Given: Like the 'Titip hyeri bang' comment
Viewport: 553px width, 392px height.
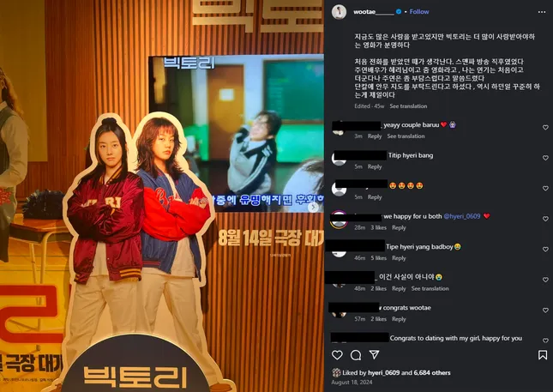Looking at the screenshot, I should 545,158.
